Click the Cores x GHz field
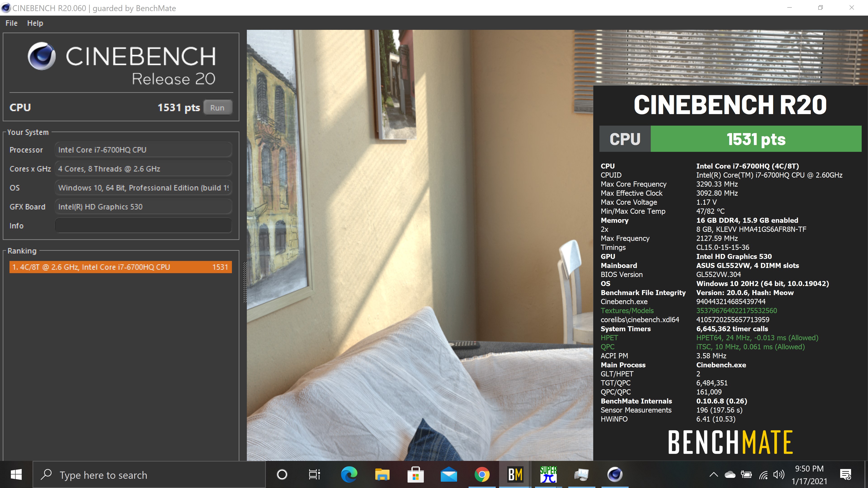 pyautogui.click(x=143, y=169)
